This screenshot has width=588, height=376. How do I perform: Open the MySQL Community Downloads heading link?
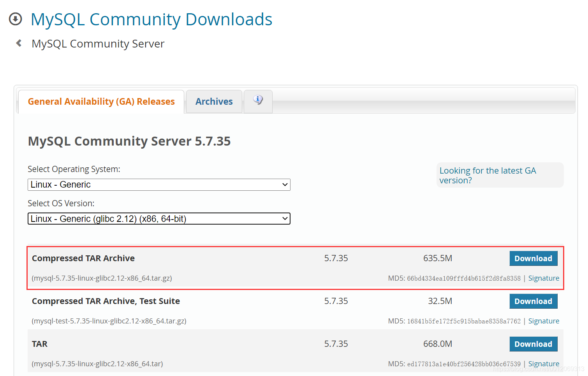(x=151, y=19)
